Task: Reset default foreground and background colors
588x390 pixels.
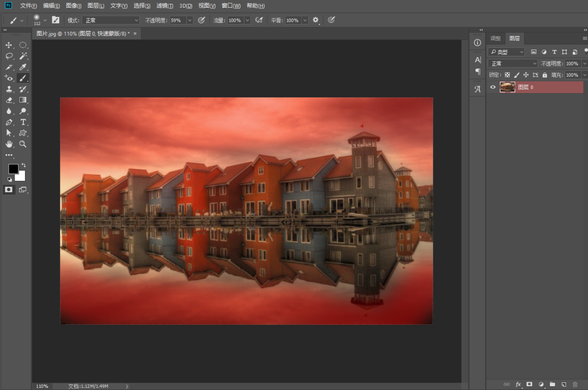Action: (x=9, y=180)
